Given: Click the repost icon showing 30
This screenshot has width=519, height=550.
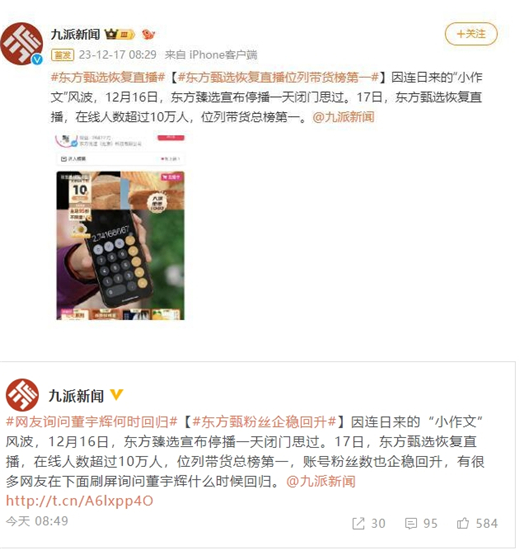Looking at the screenshot, I should (x=368, y=524).
